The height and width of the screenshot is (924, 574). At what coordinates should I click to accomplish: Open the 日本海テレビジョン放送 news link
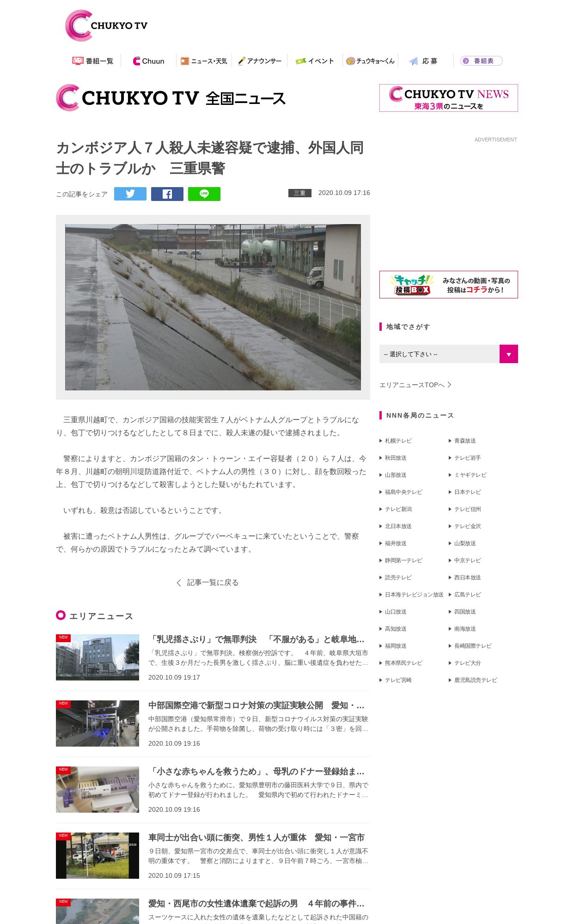(411, 595)
